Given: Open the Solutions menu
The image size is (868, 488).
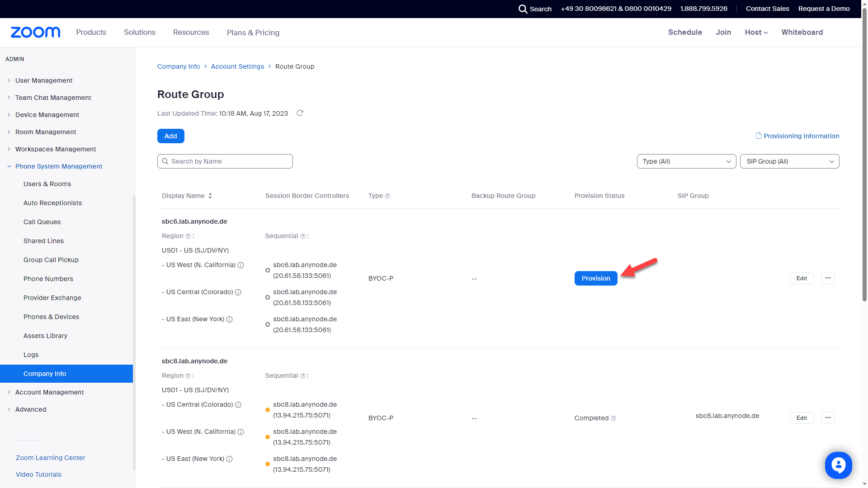Looking at the screenshot, I should pos(140,33).
